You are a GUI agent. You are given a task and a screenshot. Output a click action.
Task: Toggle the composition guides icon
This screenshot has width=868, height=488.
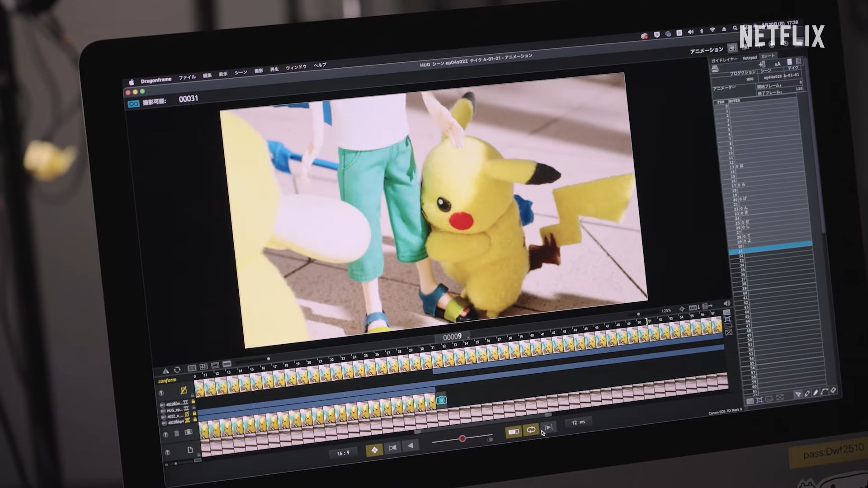192,368
